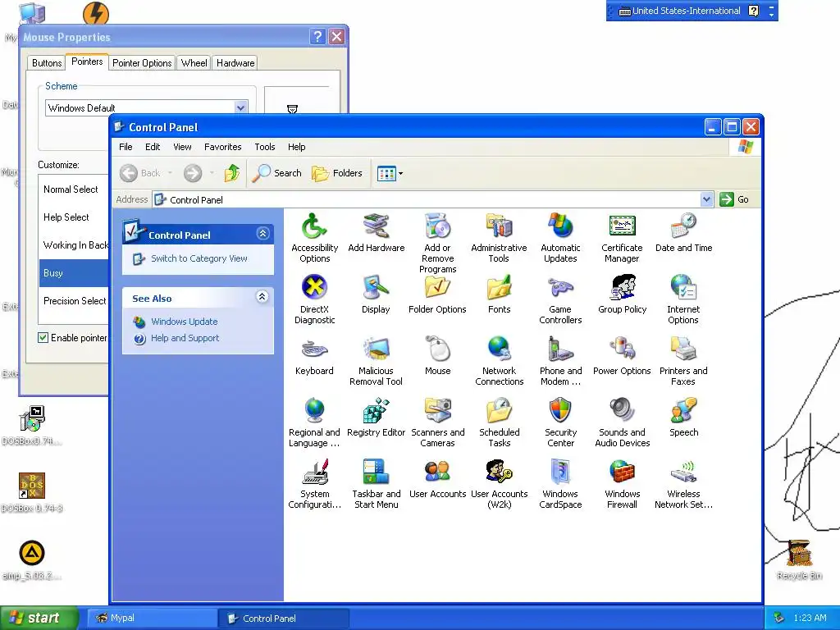Open the Help menu in Control Panel
This screenshot has width=840, height=630.
click(296, 147)
